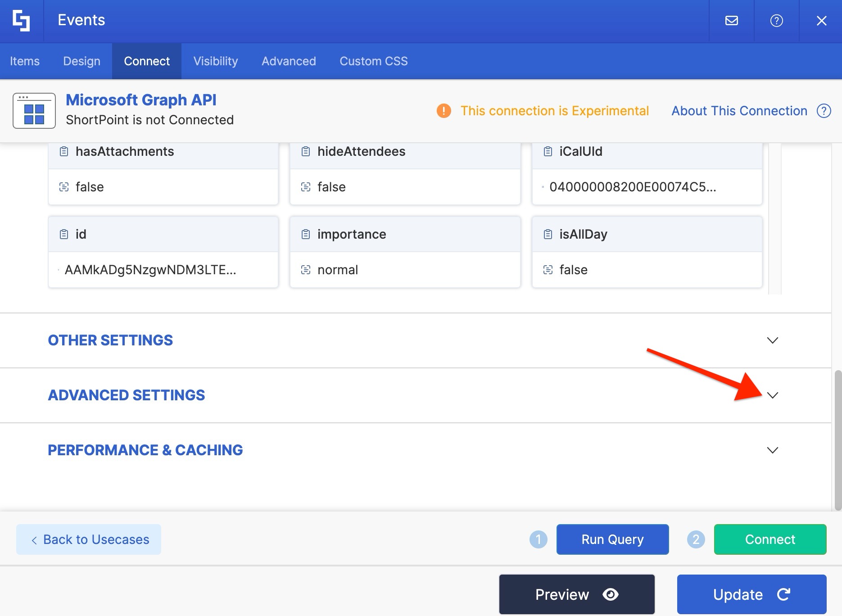Click the orange experimental warning icon

point(444,111)
